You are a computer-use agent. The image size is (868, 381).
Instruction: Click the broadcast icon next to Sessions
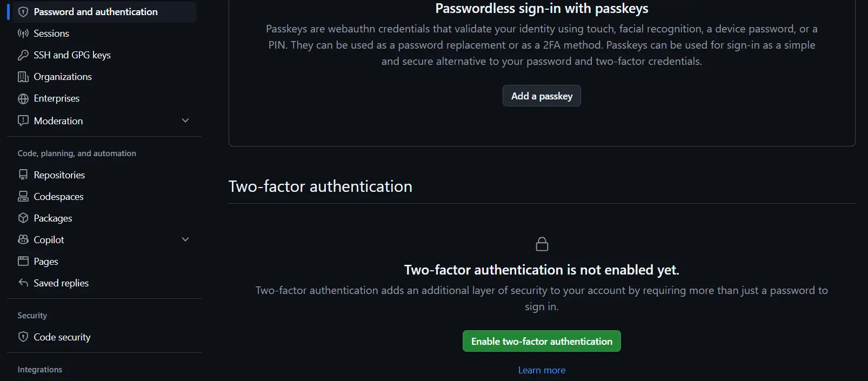(x=23, y=34)
